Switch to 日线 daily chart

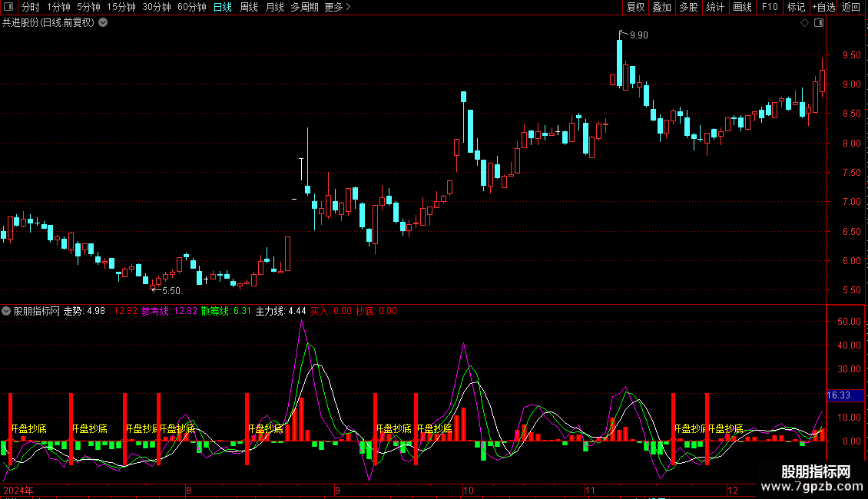click(x=223, y=7)
